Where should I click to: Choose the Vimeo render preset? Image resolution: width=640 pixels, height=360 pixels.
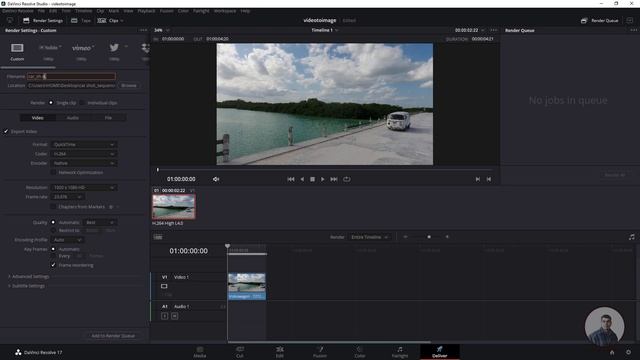(82, 48)
